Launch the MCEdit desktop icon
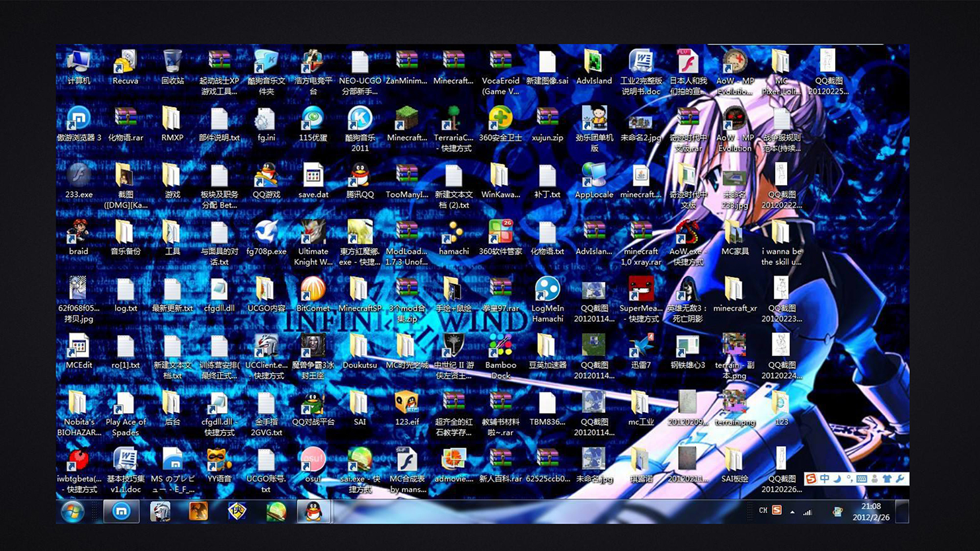 79,351
